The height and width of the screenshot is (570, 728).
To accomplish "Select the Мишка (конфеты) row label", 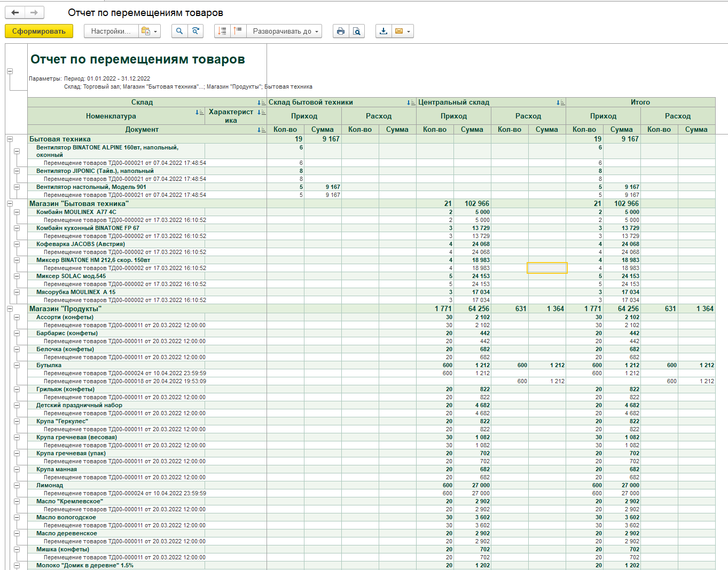I will point(62,549).
